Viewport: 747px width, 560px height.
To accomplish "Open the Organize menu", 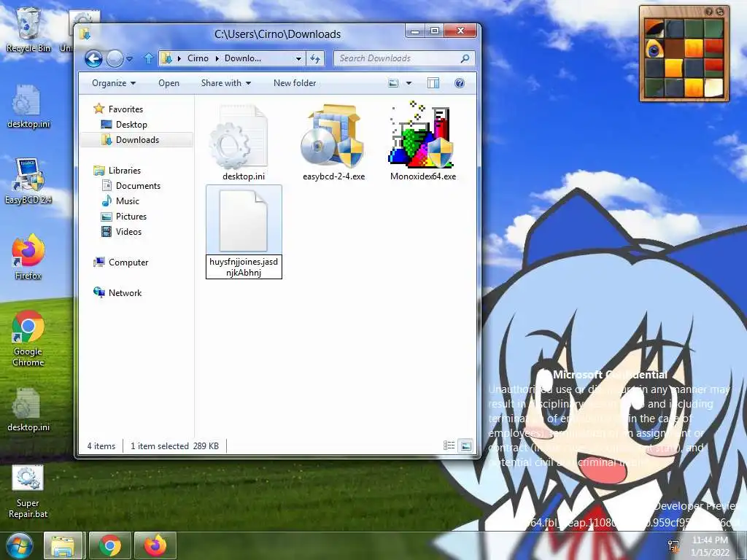I will [x=114, y=83].
